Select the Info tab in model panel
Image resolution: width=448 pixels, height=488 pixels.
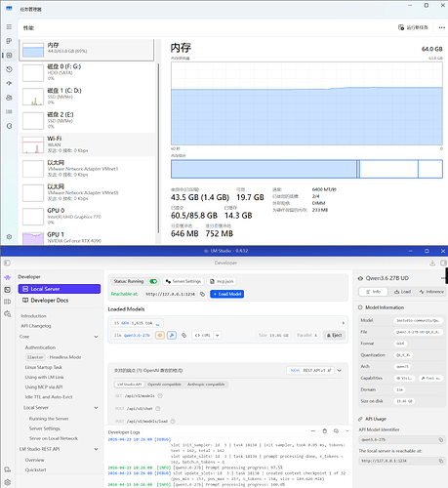(x=373, y=292)
